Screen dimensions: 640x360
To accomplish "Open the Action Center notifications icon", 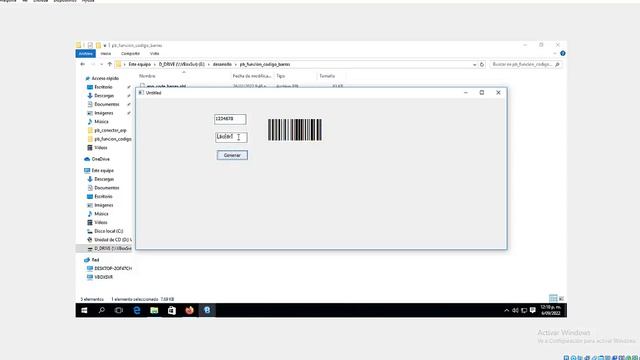I will [533, 311].
